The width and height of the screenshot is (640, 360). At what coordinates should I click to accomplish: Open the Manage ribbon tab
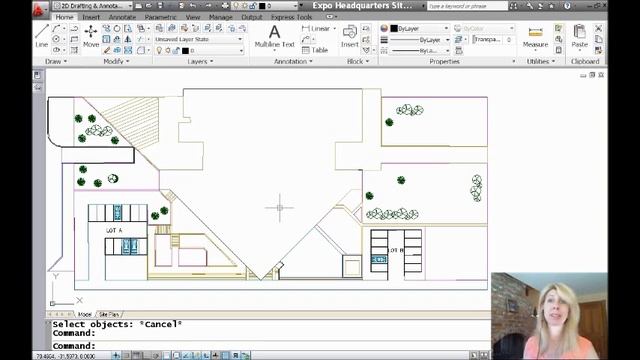[220, 17]
